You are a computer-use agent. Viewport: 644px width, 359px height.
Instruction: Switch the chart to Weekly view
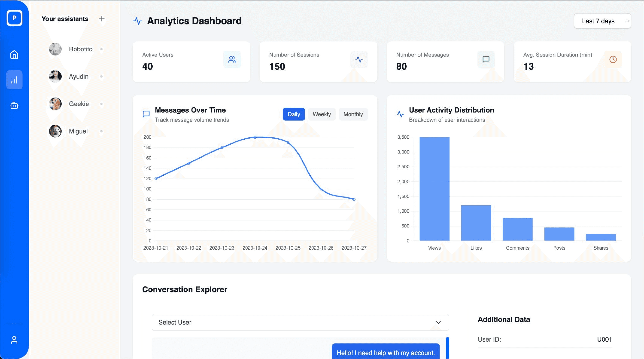[322, 114]
